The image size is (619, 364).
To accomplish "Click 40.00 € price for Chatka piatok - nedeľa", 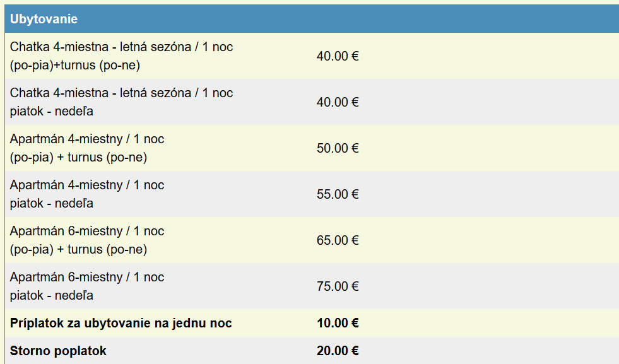I will [338, 102].
